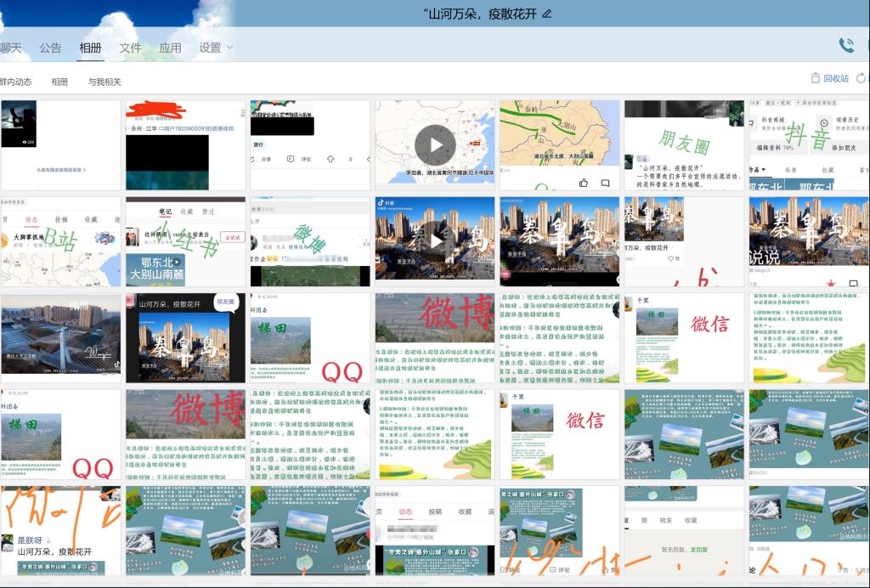Image resolution: width=870 pixels, height=588 pixels.
Task: Show the 与我相关 related-to-me section
Action: coord(105,82)
